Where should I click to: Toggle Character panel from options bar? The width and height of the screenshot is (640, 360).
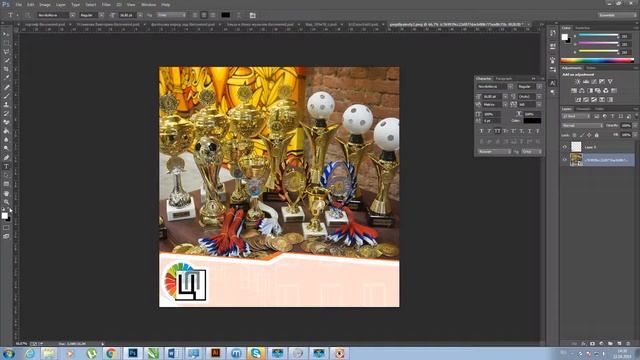pyautogui.click(x=253, y=15)
